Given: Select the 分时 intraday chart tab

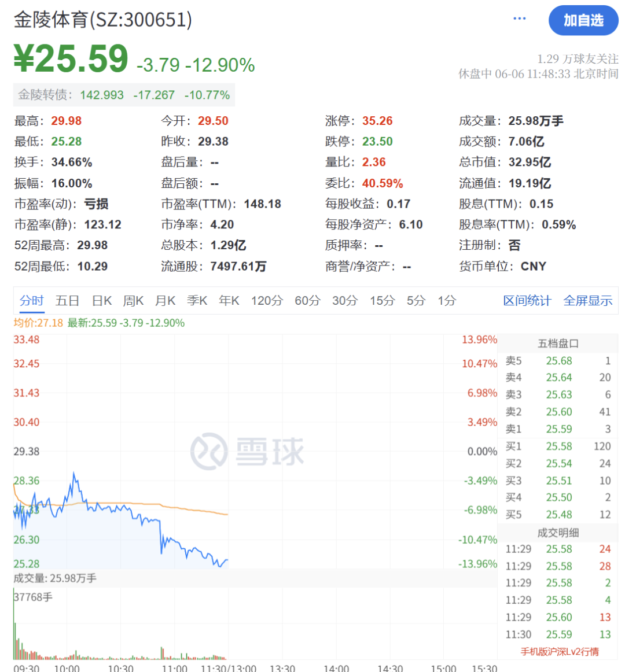Looking at the screenshot, I should pos(32,300).
